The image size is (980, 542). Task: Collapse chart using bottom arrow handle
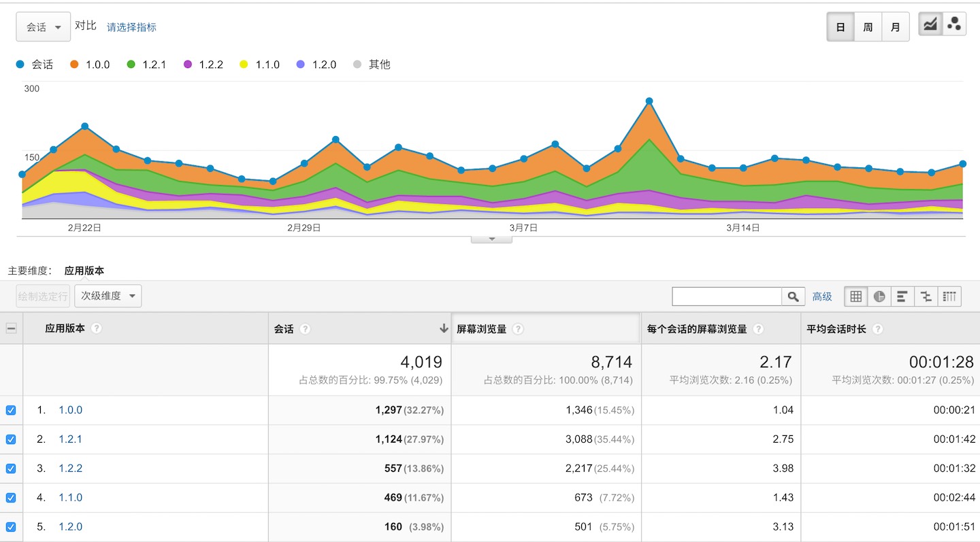point(491,239)
